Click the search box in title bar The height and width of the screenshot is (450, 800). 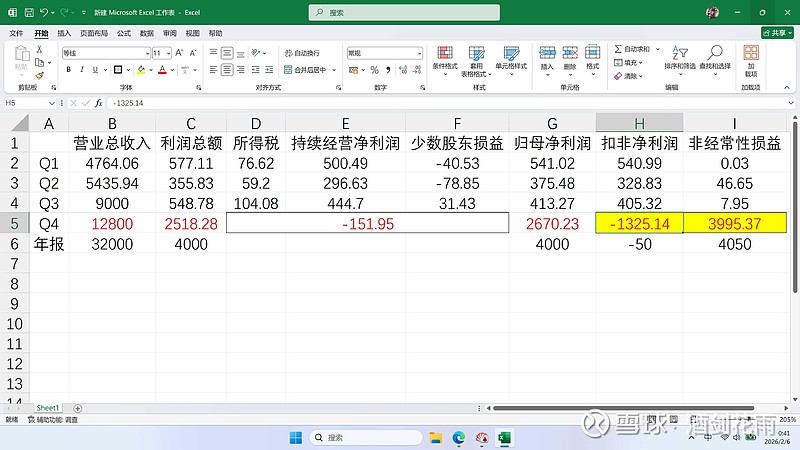404,12
